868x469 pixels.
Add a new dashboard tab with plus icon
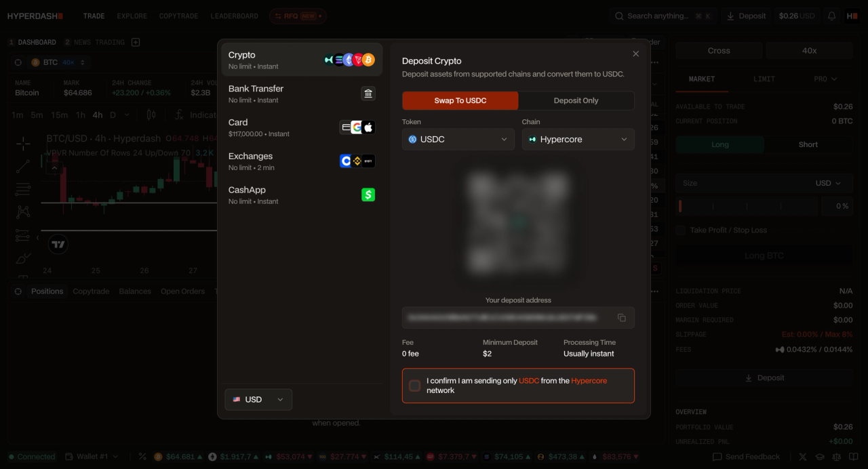coord(136,42)
